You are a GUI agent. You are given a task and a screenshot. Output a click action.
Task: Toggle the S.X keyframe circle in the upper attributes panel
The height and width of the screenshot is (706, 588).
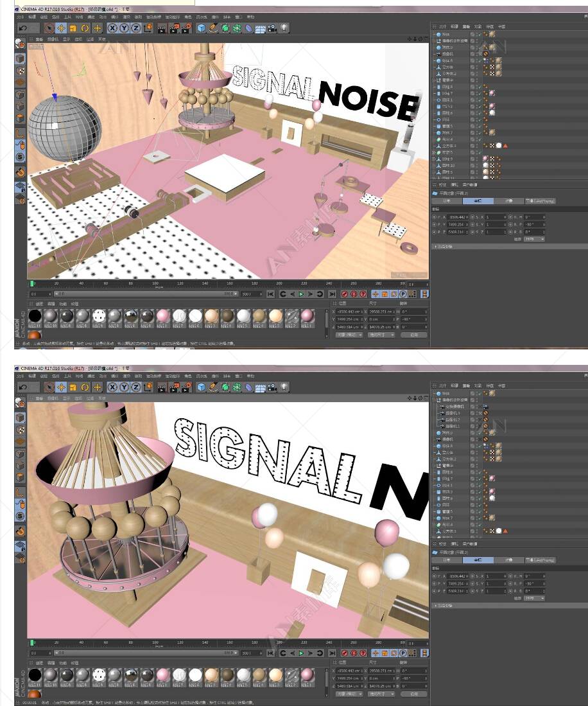pos(472,217)
